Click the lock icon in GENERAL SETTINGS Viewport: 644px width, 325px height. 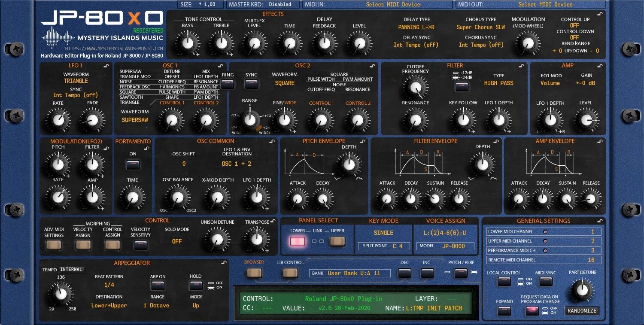tap(600, 221)
